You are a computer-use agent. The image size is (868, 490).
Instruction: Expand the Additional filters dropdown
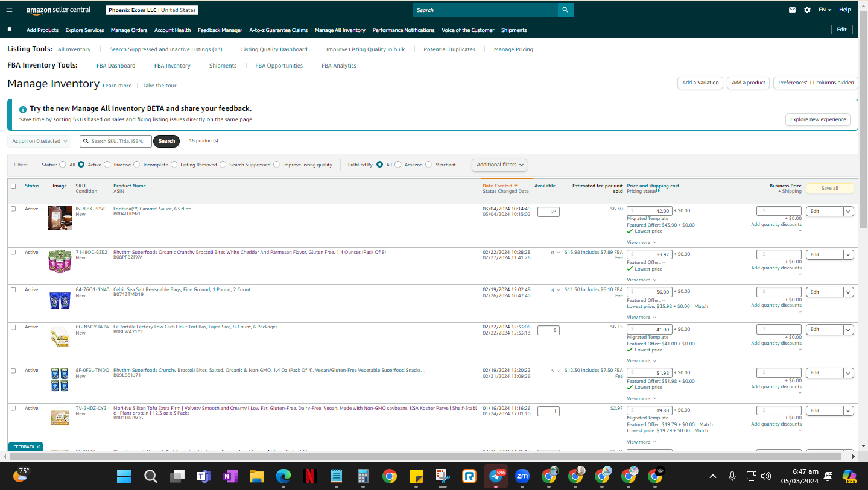click(x=499, y=165)
